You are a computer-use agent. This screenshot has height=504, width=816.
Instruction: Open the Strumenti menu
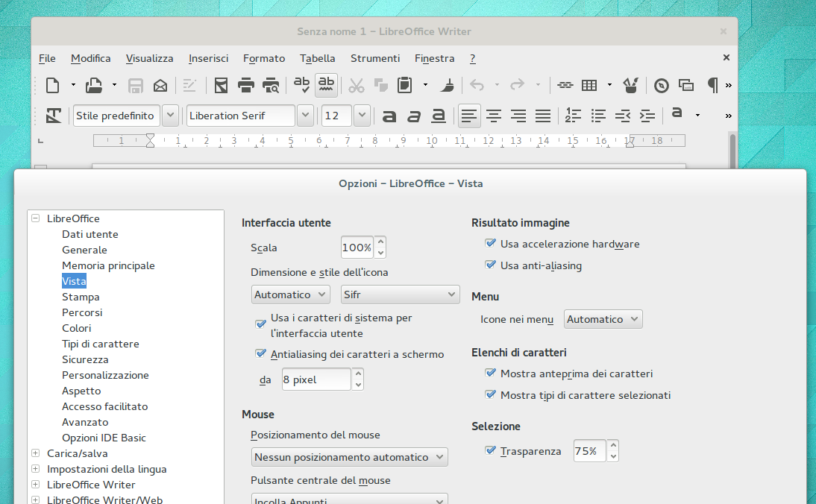[374, 58]
